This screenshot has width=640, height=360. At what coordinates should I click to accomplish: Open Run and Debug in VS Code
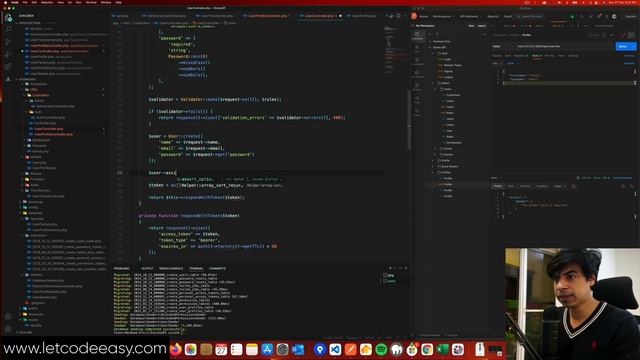(8, 54)
